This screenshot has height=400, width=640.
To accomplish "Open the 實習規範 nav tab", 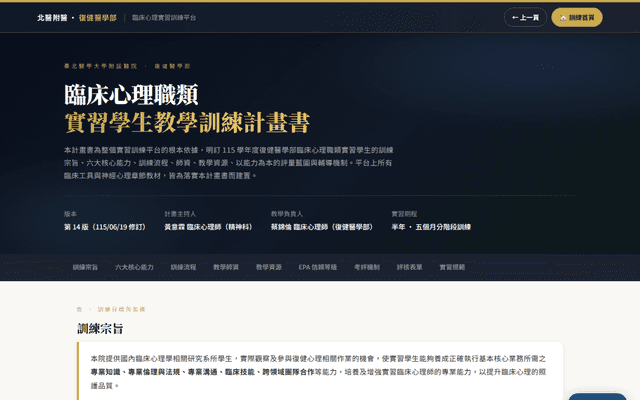I will tap(452, 267).
